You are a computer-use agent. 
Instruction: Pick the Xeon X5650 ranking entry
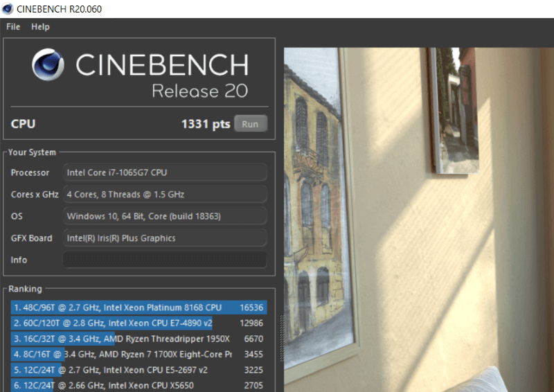138,385
